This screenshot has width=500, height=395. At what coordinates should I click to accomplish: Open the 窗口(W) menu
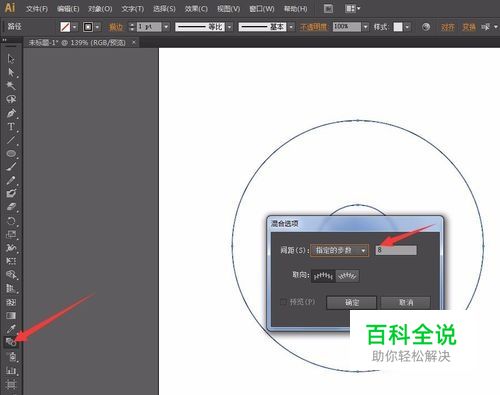click(x=262, y=9)
